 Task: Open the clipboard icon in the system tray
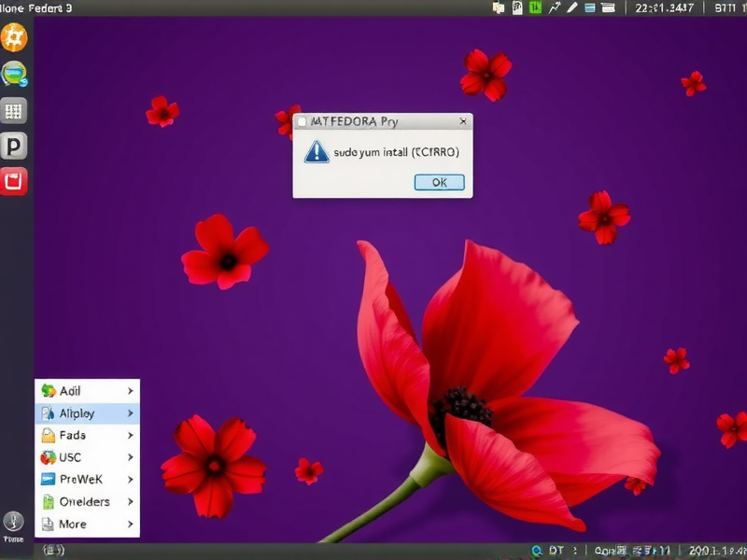[x=516, y=7]
